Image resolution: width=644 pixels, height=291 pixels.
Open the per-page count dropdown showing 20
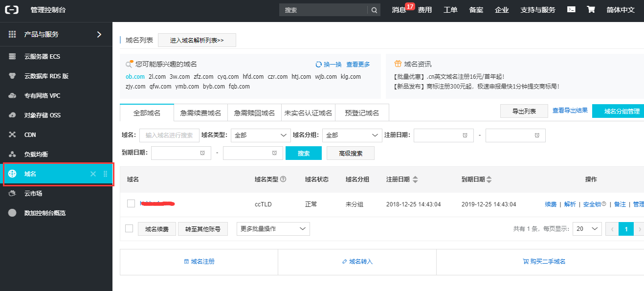[x=587, y=229]
